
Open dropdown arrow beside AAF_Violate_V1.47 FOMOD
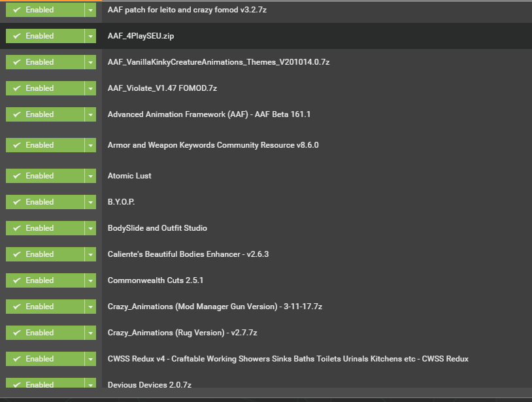[90, 88]
